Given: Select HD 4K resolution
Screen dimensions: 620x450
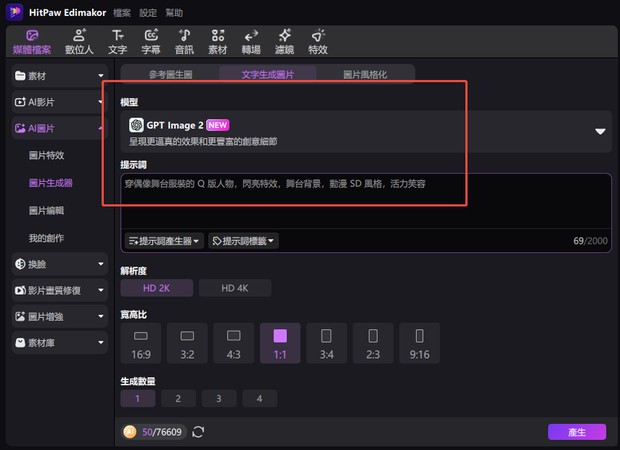Looking at the screenshot, I should [x=235, y=288].
